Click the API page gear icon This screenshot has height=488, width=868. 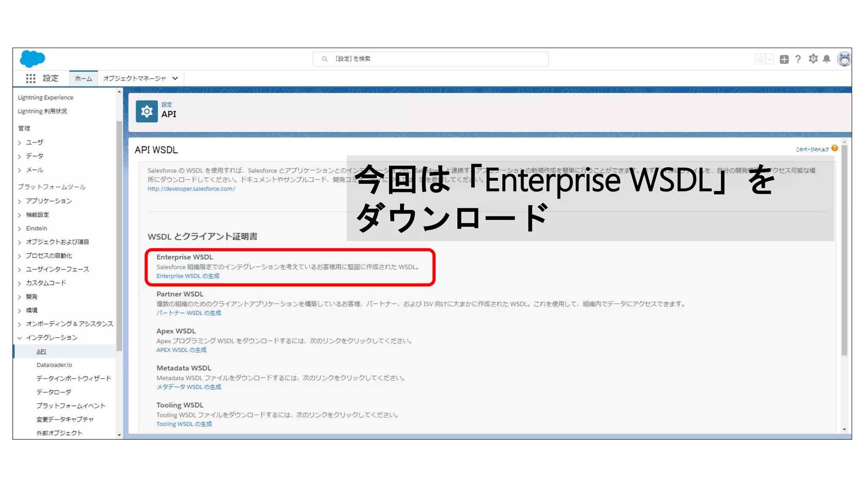(147, 111)
